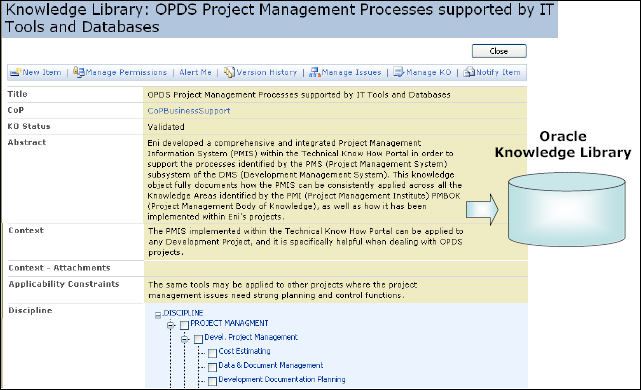Collapse the PROJECT MANAGMENT tree node

(x=171, y=325)
